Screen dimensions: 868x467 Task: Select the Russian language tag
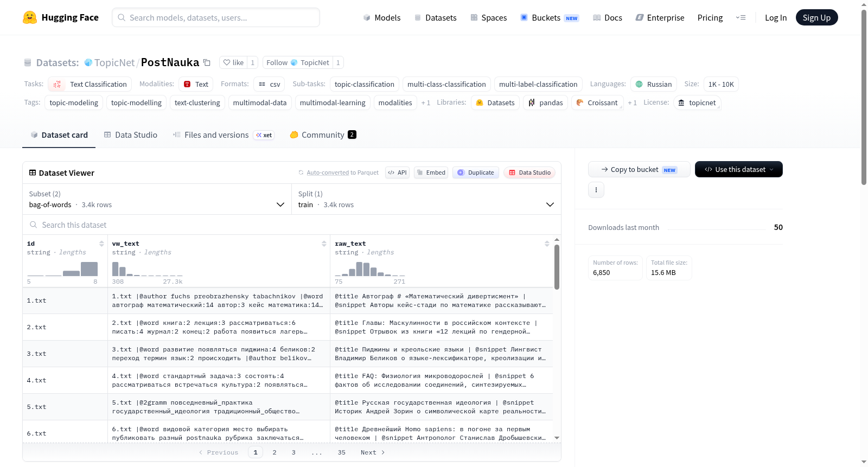(654, 84)
